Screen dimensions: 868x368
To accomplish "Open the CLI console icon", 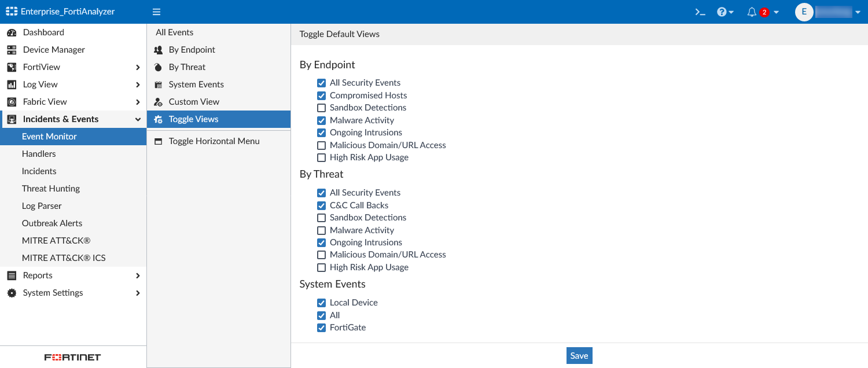I will pos(700,12).
